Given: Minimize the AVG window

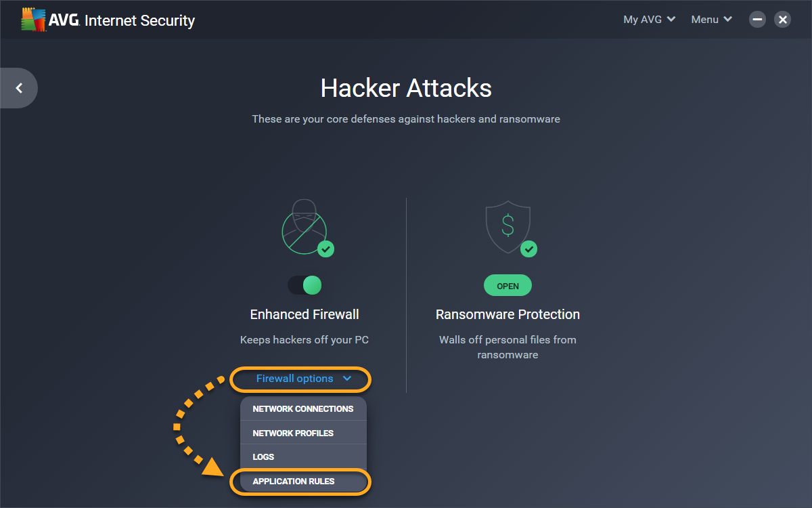Looking at the screenshot, I should [x=758, y=20].
